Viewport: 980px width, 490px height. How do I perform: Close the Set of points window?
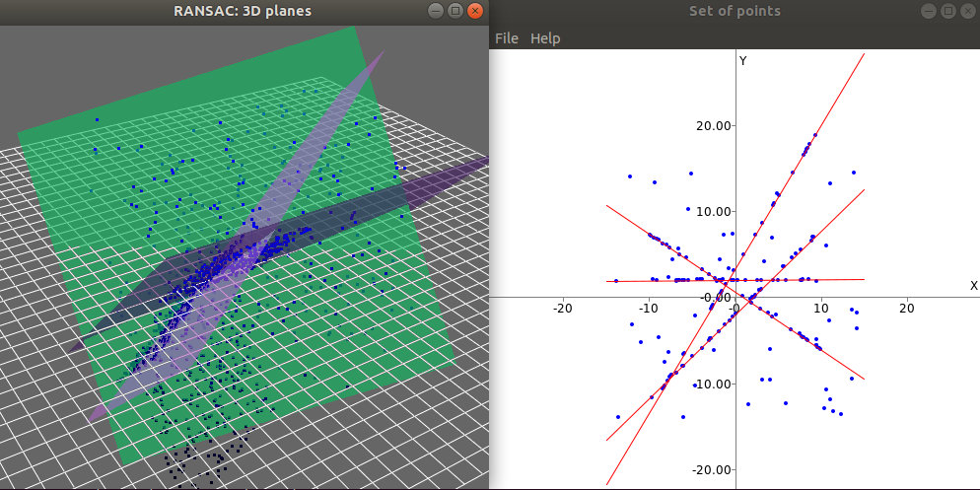click(967, 11)
